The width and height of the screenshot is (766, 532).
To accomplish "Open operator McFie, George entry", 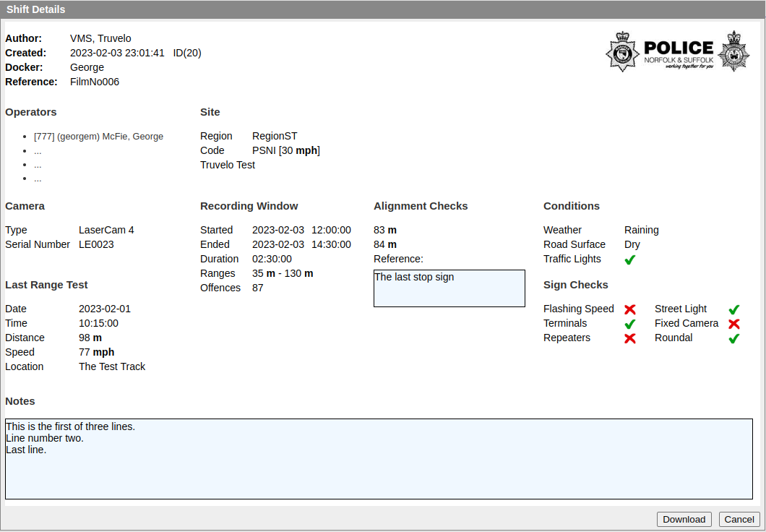I will 98,136.
